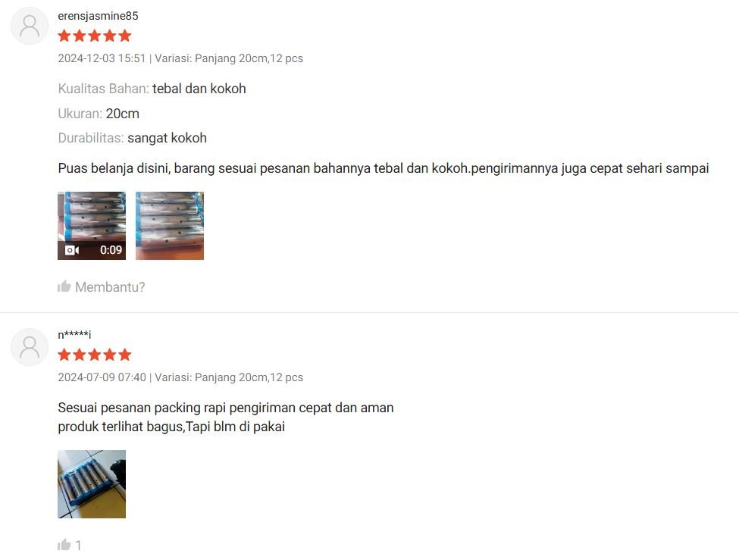Click the 2024-07-09 07:40 review date
739x560 pixels.
(102, 377)
